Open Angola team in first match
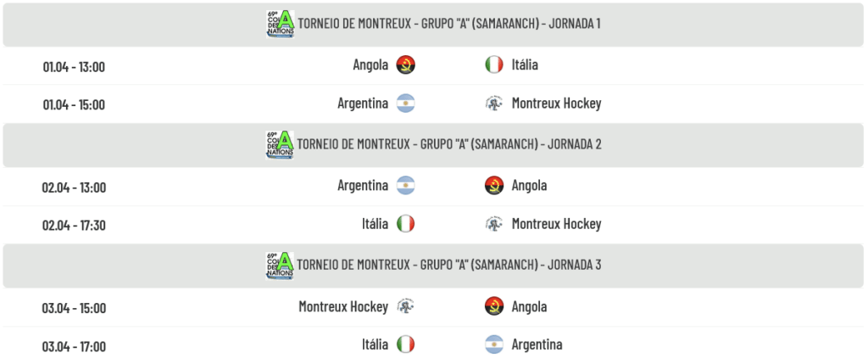The height and width of the screenshot is (364, 868). [x=370, y=65]
